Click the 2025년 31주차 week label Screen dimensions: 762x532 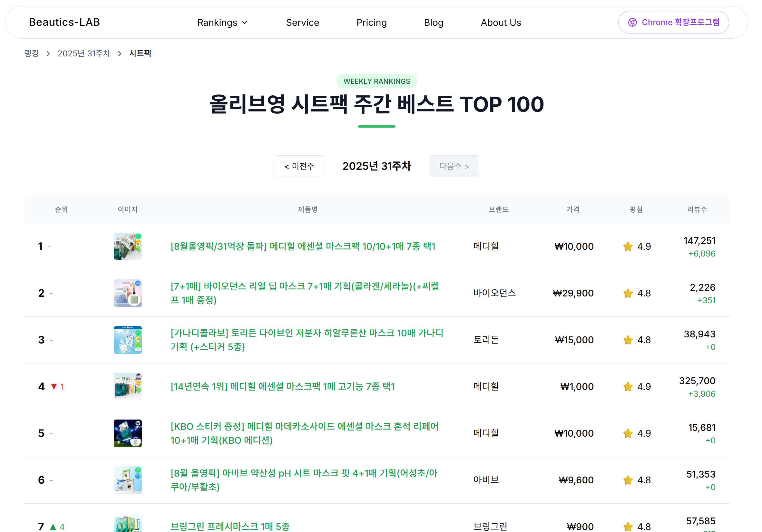pos(377,166)
